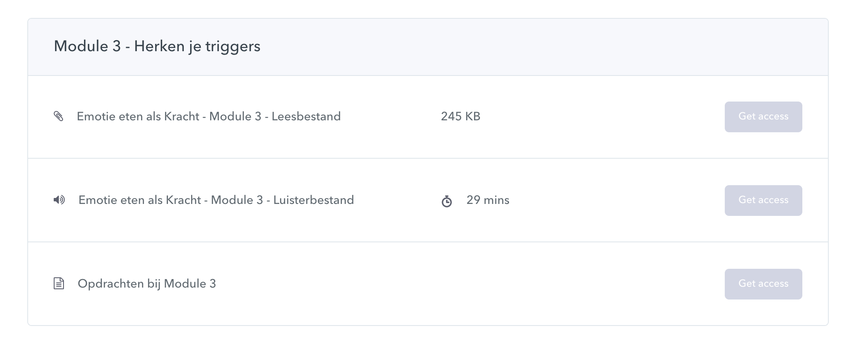Click the 245 KB file size label

click(460, 116)
